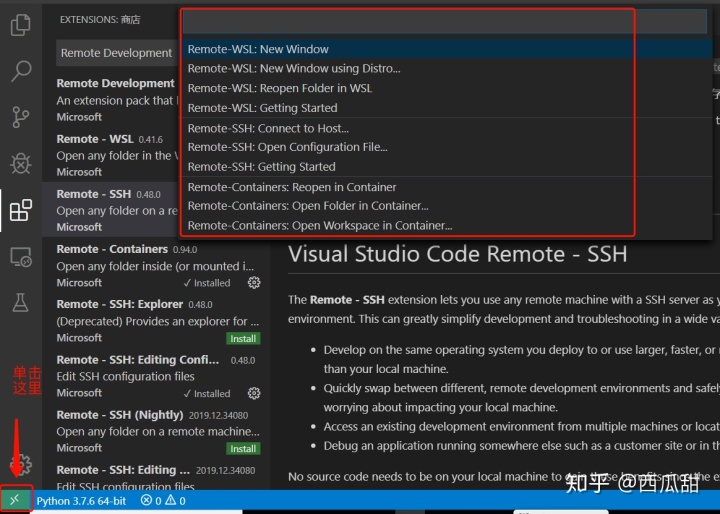The image size is (720, 514).
Task: Open Remote - SSH (Nightly) extension entry
Action: click(x=156, y=431)
